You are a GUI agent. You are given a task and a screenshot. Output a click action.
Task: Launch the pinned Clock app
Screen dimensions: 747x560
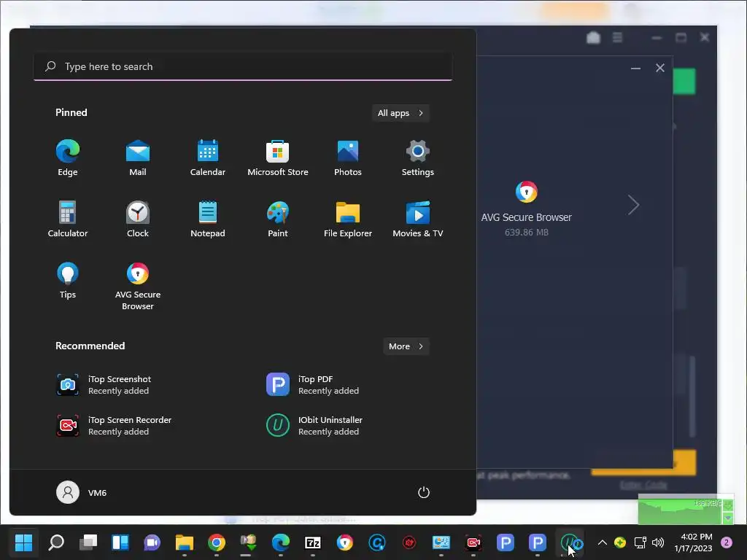[x=138, y=219]
